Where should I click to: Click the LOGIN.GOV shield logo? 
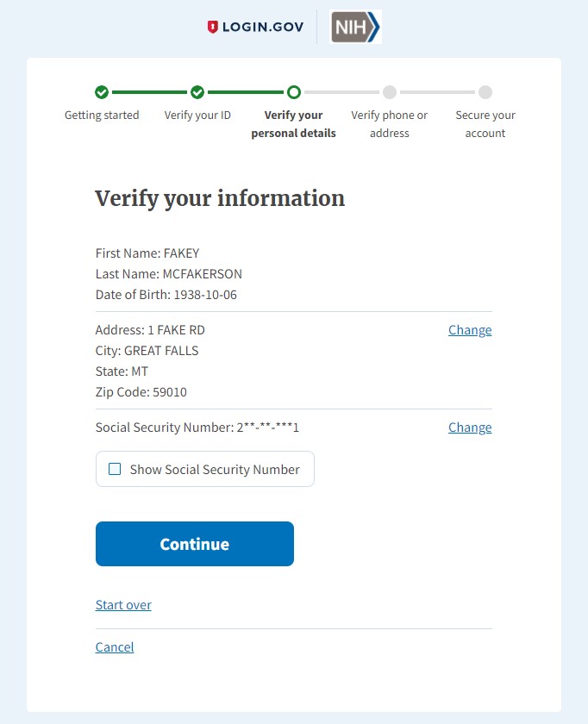click(211, 27)
